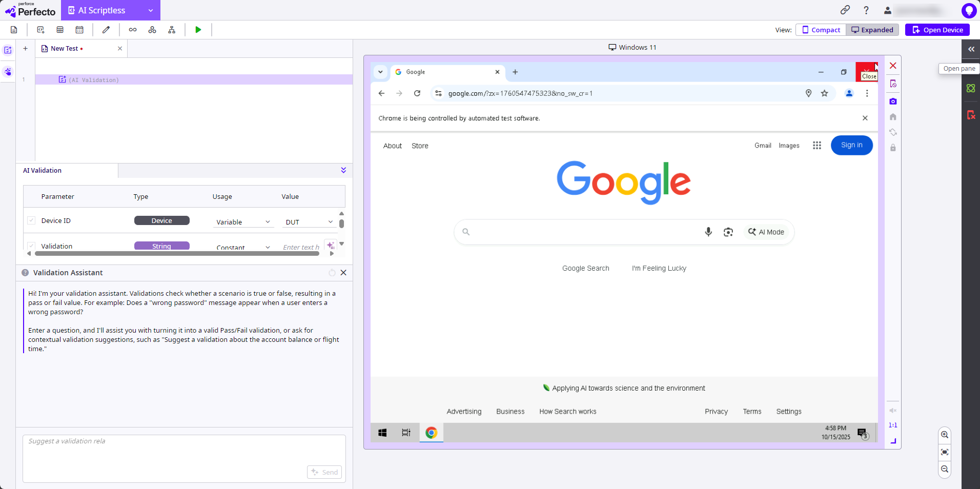Open the DUT value dropdown
The width and height of the screenshot is (980, 489).
(309, 222)
